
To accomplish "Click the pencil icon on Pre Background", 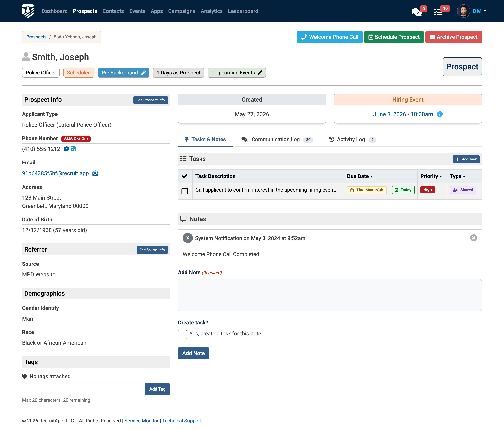I will click(x=144, y=73).
